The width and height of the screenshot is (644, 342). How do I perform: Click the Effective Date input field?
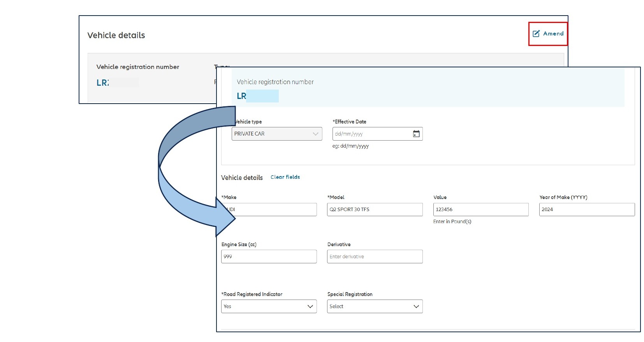[378, 134]
